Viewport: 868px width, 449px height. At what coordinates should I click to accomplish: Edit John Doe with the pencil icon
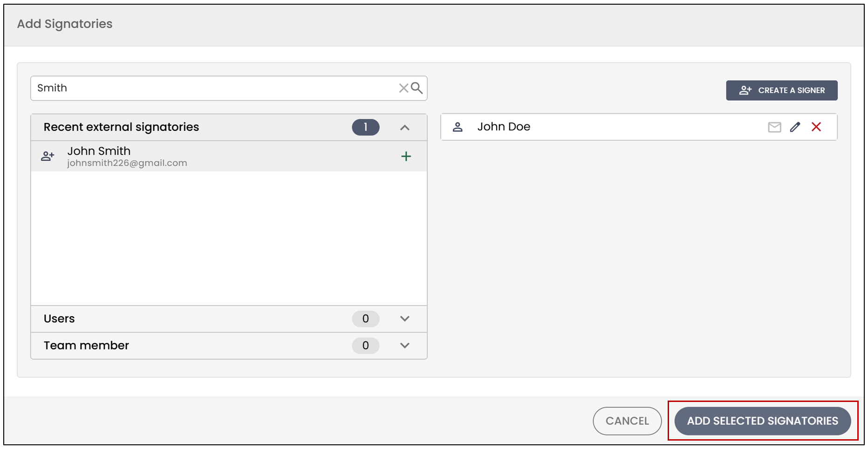795,127
